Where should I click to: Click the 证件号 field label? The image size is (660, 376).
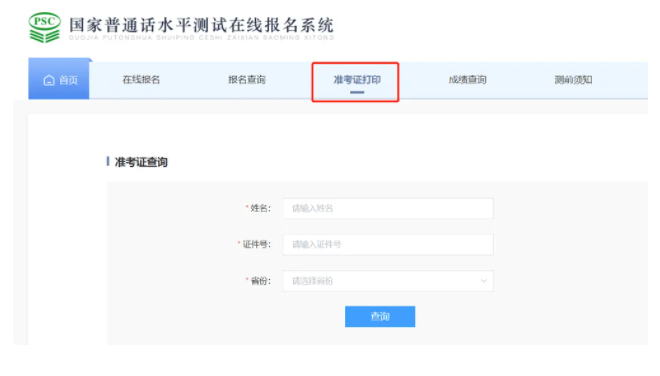tap(256, 245)
